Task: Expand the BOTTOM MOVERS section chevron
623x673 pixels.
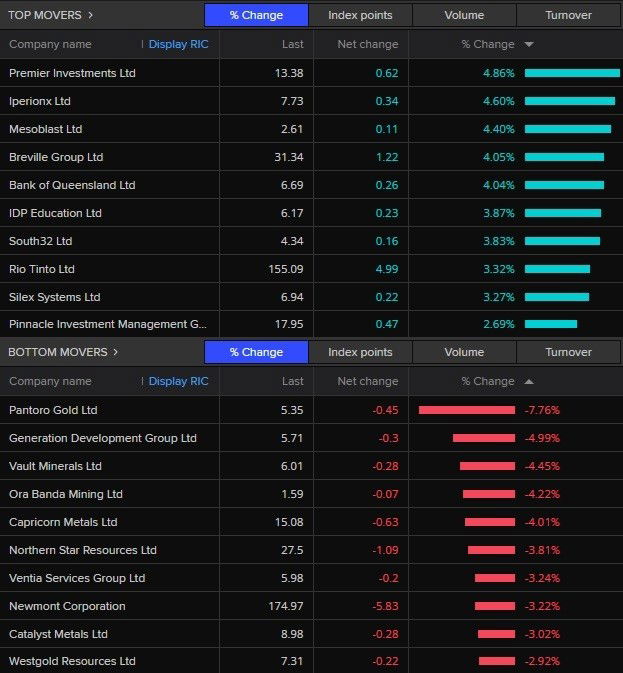Action: coord(115,352)
